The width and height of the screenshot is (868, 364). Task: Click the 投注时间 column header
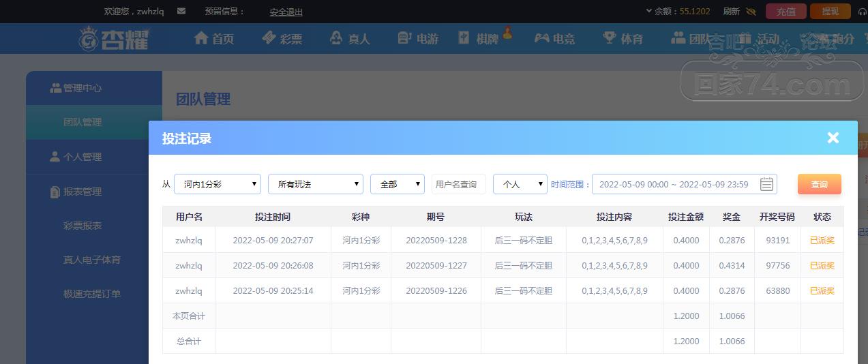[273, 217]
